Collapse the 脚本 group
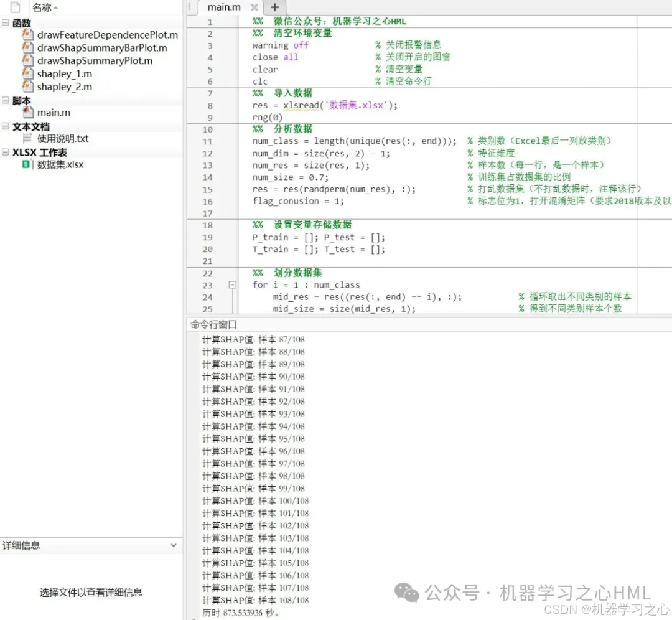This screenshot has height=620, width=672. [6, 100]
